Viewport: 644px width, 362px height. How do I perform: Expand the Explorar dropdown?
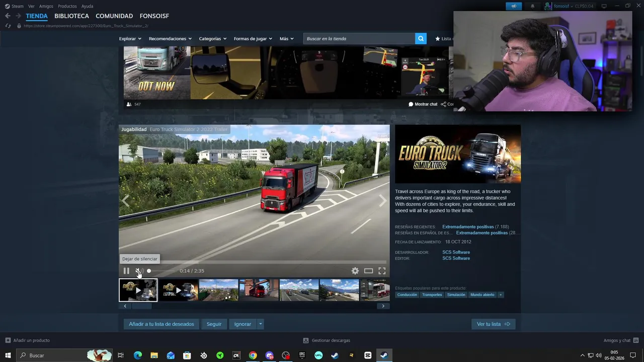tap(130, 39)
